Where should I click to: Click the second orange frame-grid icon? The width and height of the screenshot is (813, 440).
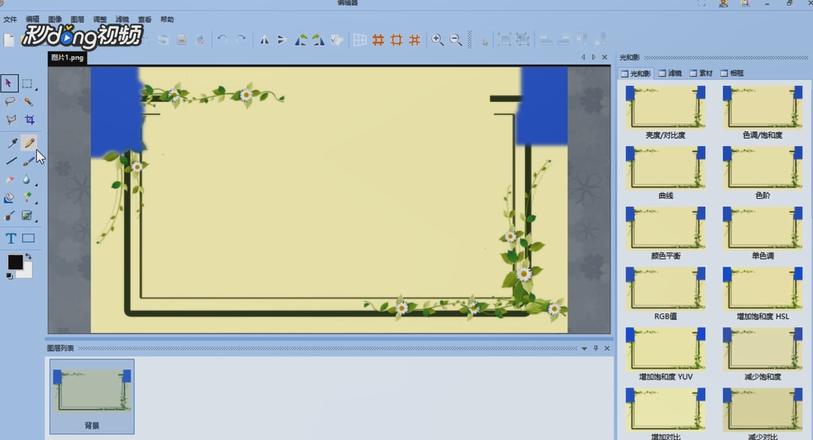click(397, 40)
